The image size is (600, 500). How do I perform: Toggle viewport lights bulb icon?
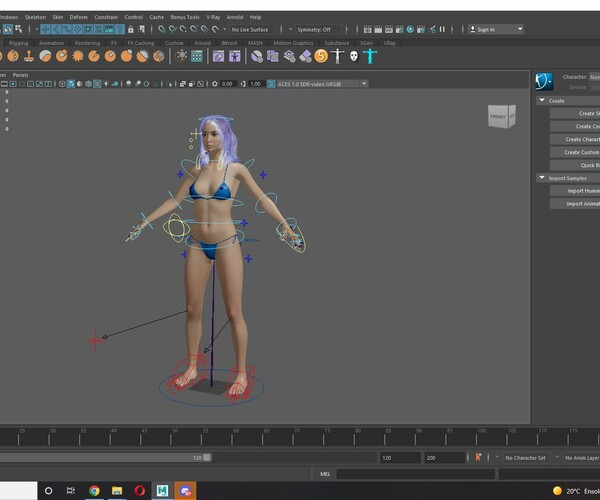(106, 84)
